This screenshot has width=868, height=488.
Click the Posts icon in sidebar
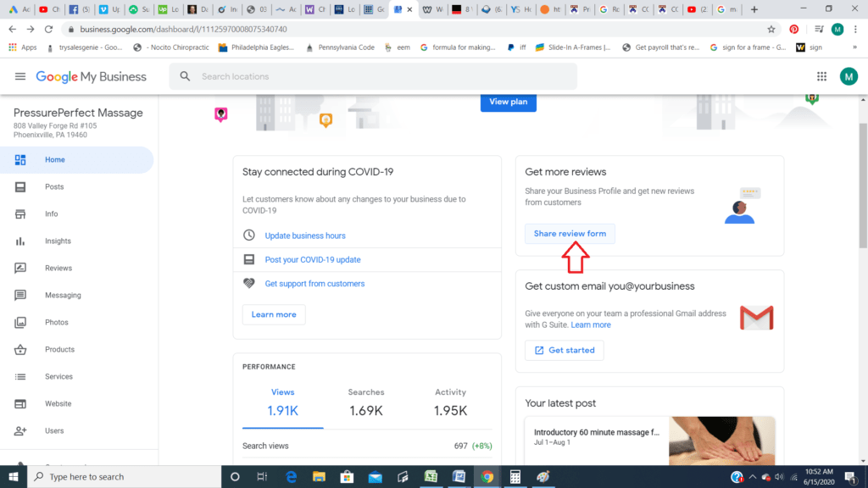(x=20, y=187)
